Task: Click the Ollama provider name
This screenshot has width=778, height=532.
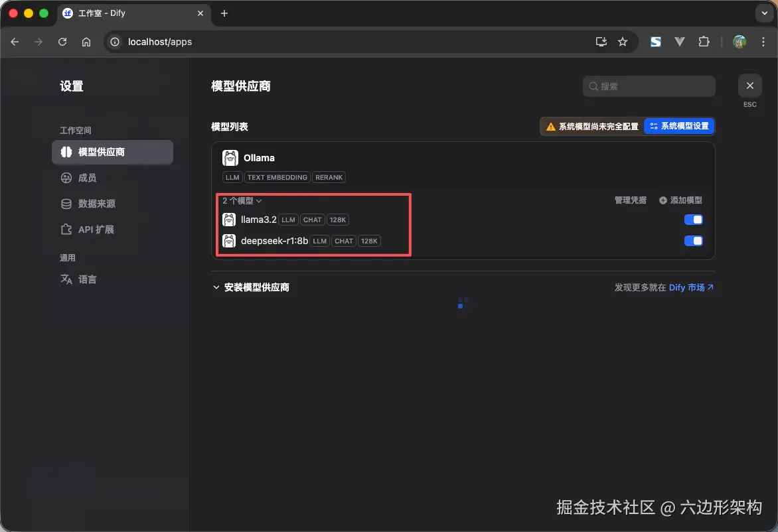Action: tap(259, 158)
